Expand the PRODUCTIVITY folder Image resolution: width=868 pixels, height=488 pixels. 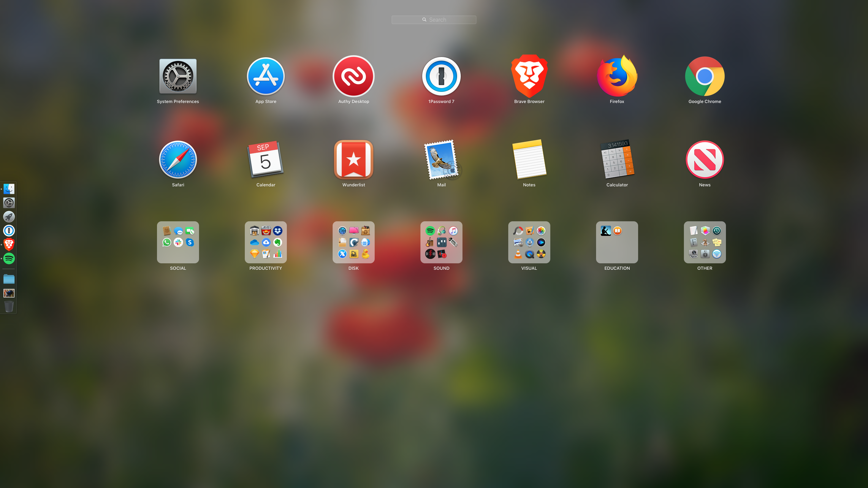click(265, 242)
